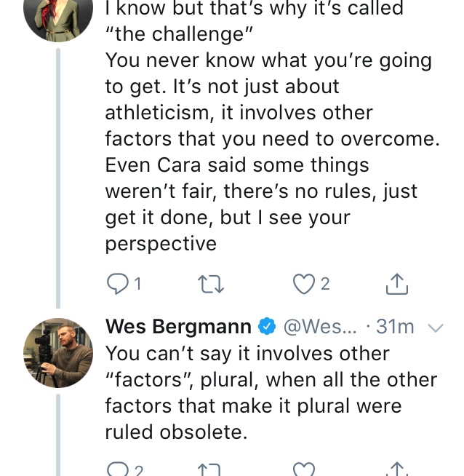Like Wes Bergmann's tweet
This screenshot has height=476, width=464.
coord(303,469)
